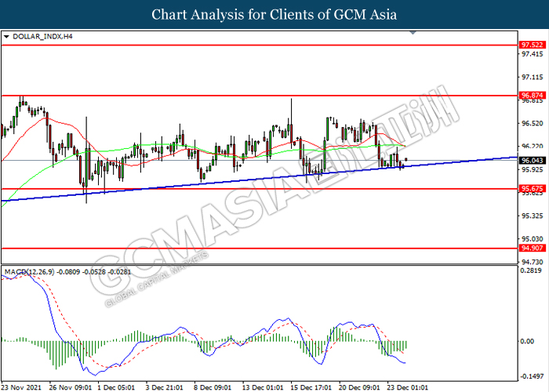
Task: Select the 94.907 support price label
Action: pos(533,249)
